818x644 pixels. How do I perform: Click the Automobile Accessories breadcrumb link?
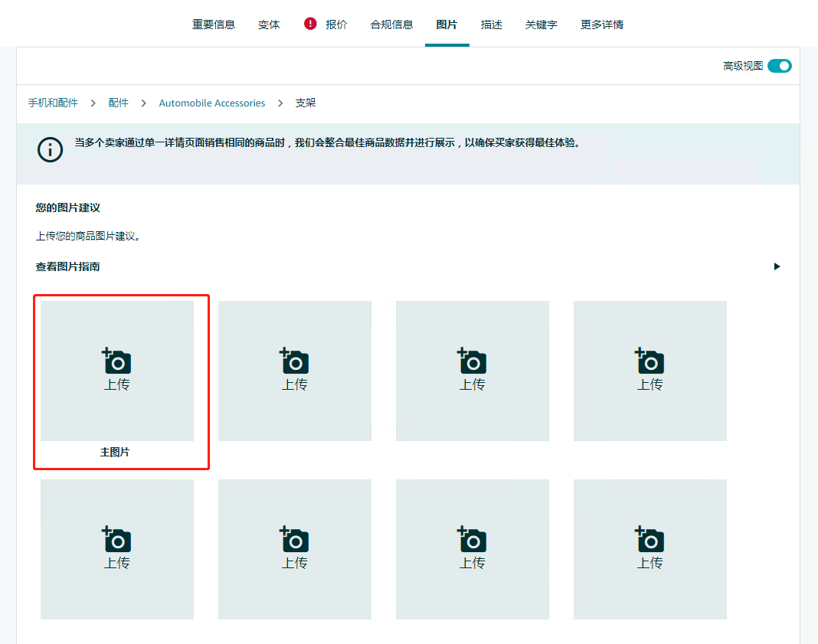point(212,103)
